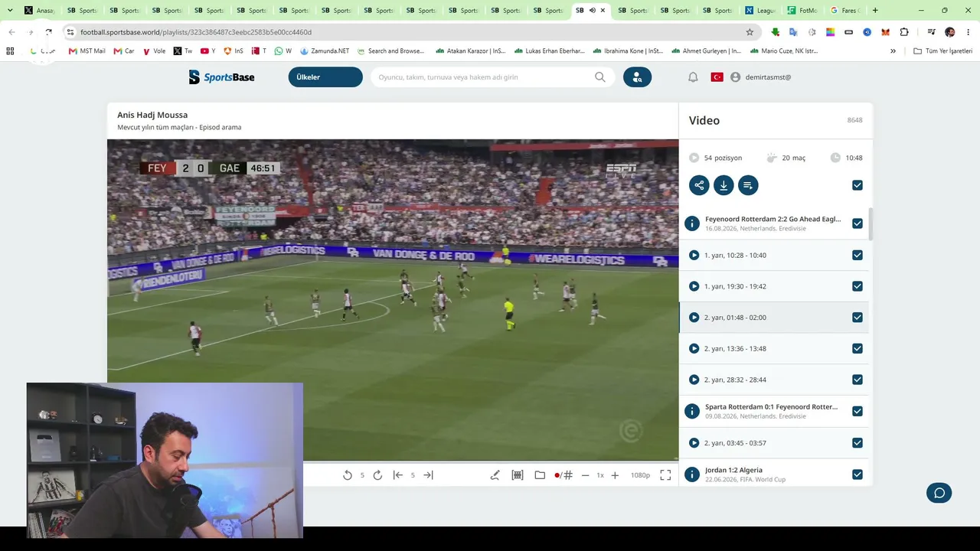Open the 1080p quality selector
This screenshot has height=551, width=980.
640,475
